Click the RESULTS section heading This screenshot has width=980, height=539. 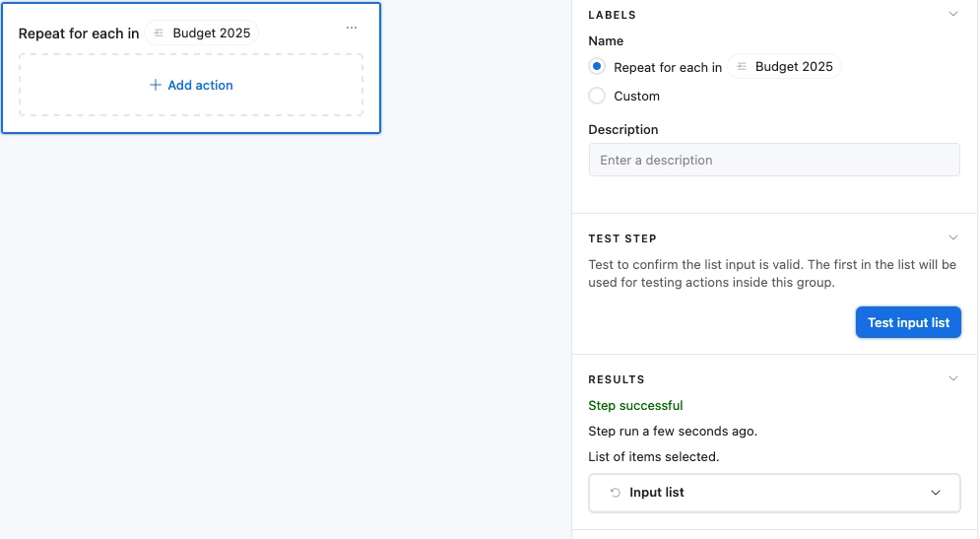(617, 379)
